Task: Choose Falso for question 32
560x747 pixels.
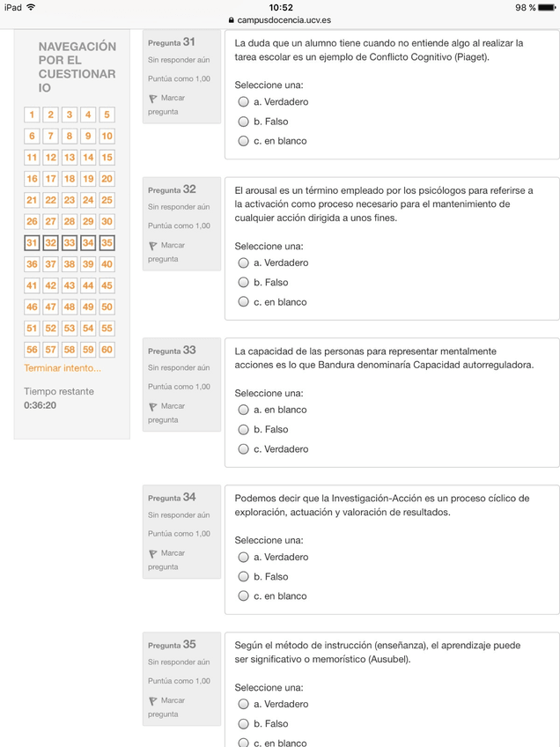Action: (244, 283)
